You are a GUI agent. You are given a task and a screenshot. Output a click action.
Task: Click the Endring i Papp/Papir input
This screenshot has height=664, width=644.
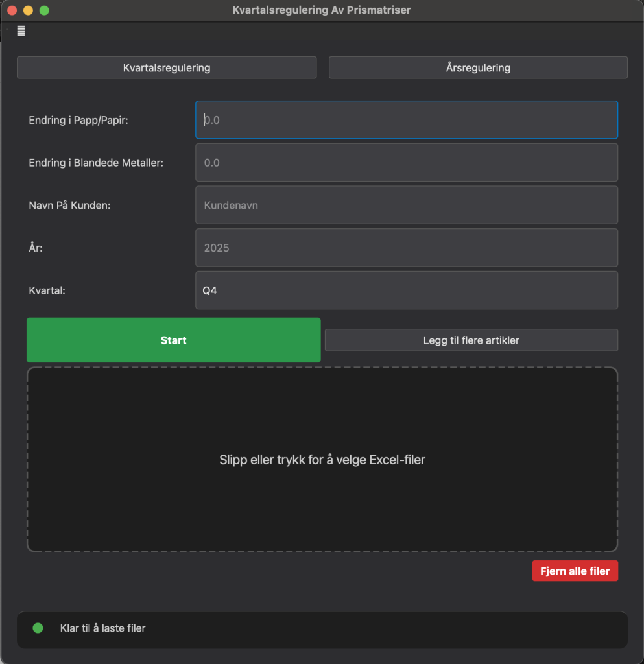click(406, 120)
